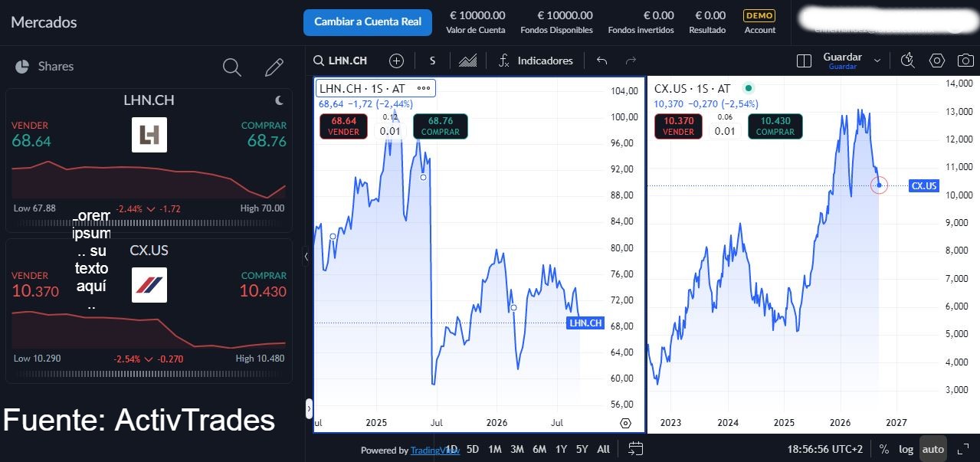Click the redo arrow icon
This screenshot has height=462, width=980.
click(x=631, y=61)
